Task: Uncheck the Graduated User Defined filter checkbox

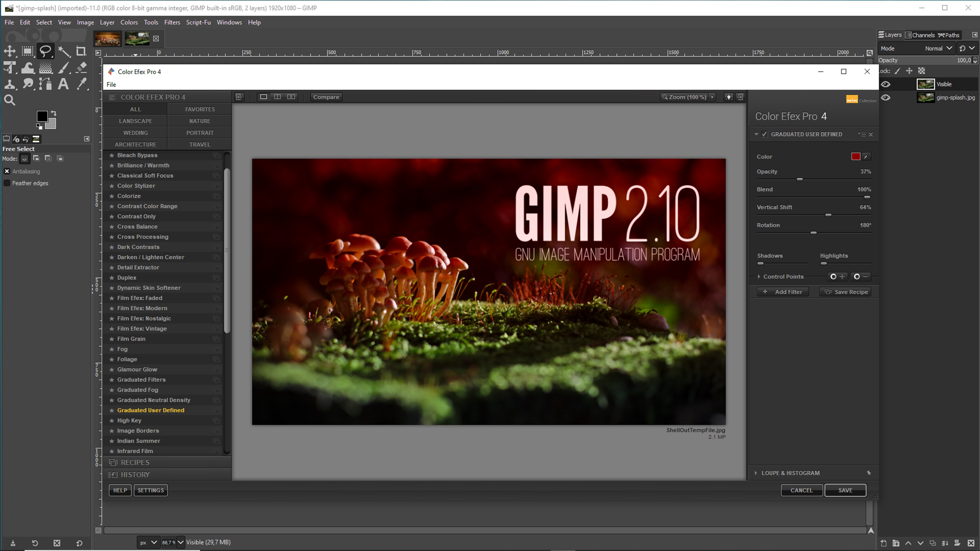Action: (764, 134)
